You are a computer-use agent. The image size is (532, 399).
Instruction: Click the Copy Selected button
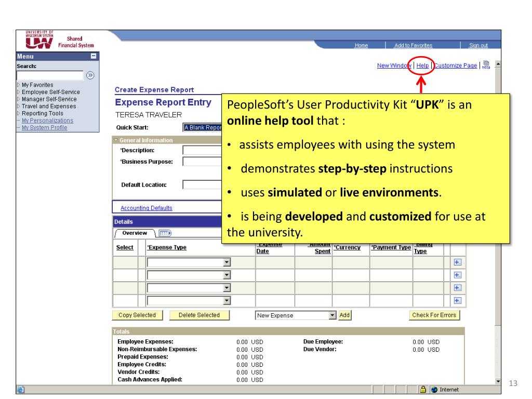click(x=137, y=315)
